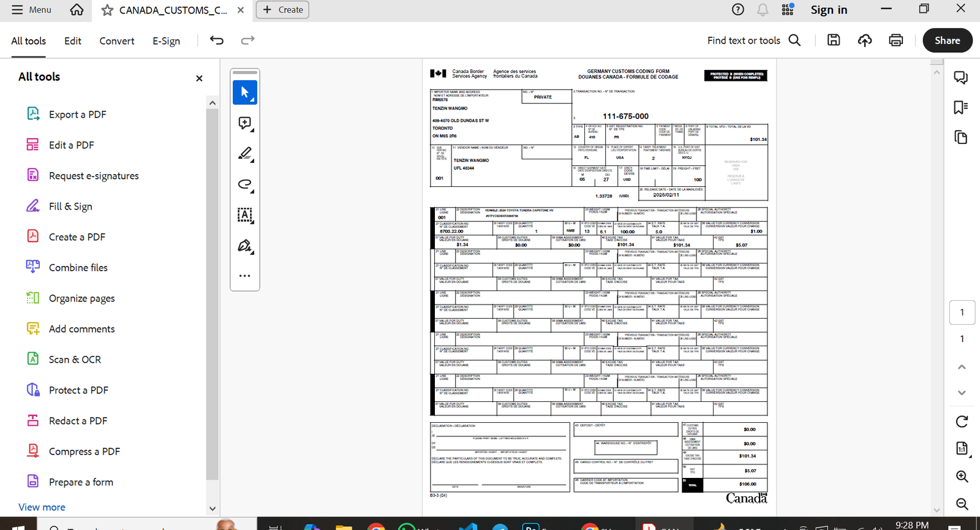Select the text box selection tool

click(x=245, y=215)
